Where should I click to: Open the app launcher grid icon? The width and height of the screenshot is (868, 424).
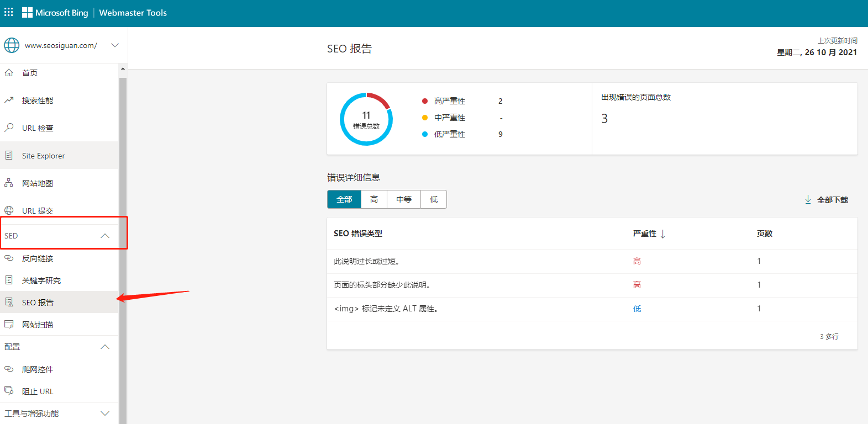click(x=9, y=12)
